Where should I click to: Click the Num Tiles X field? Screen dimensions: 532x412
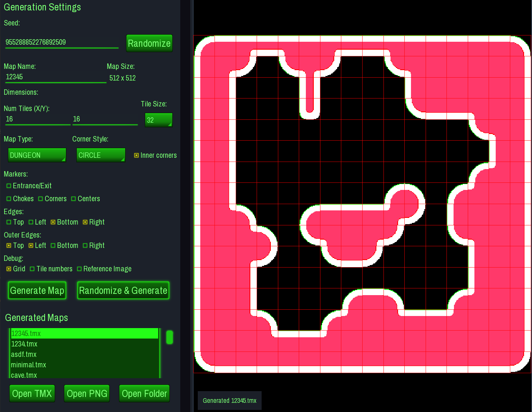point(38,119)
